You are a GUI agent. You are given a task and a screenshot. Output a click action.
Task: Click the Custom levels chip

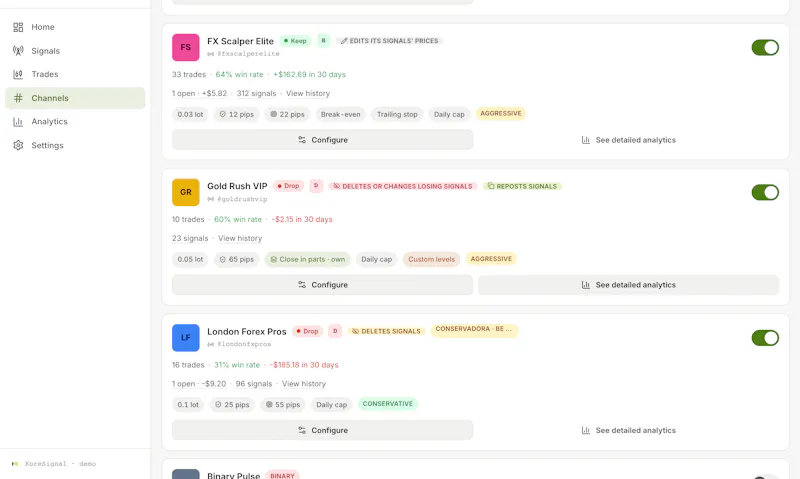coord(431,259)
